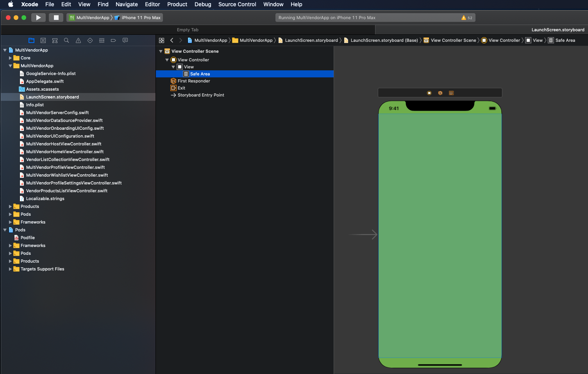Screen dimensions: 588x374
Task: Open the File menu
Action: tap(50, 4)
